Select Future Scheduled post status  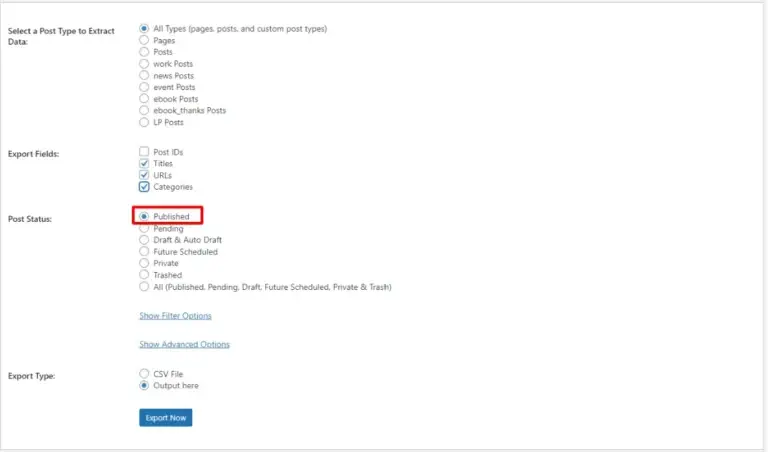[144, 252]
